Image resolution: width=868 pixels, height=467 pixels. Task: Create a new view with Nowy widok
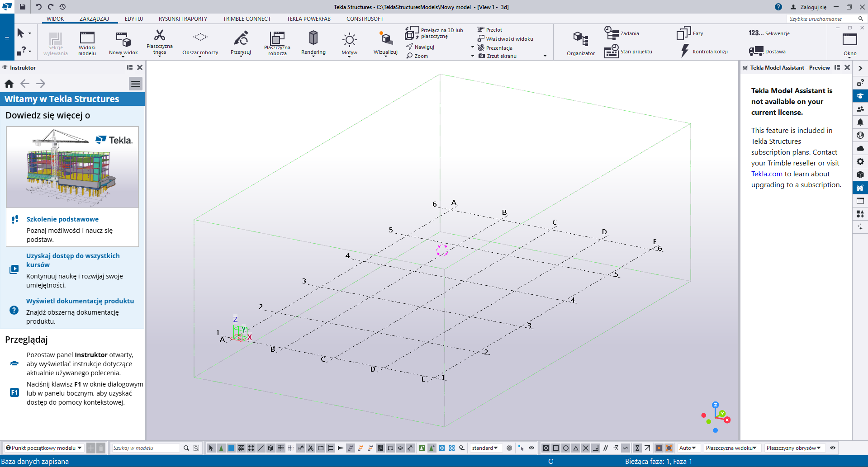pyautogui.click(x=123, y=43)
